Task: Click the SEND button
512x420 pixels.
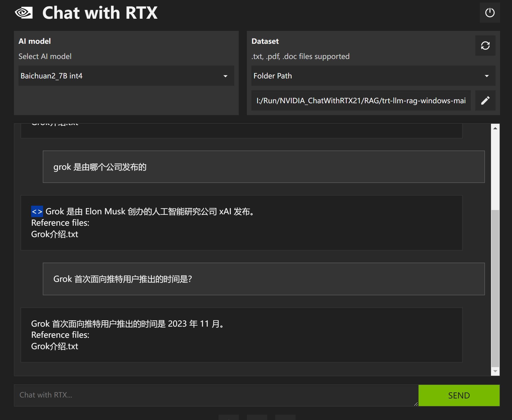Action: [x=459, y=395]
